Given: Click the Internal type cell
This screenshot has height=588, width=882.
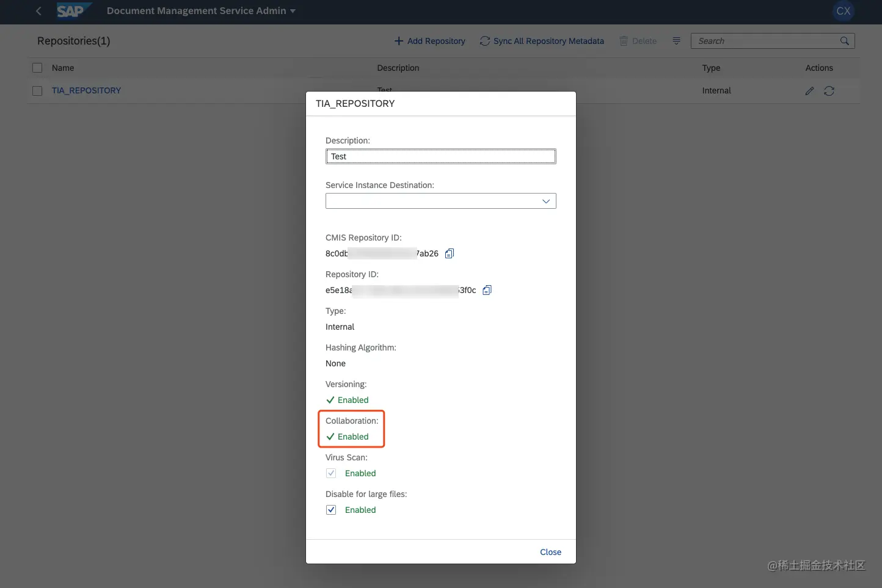Looking at the screenshot, I should 716,90.
